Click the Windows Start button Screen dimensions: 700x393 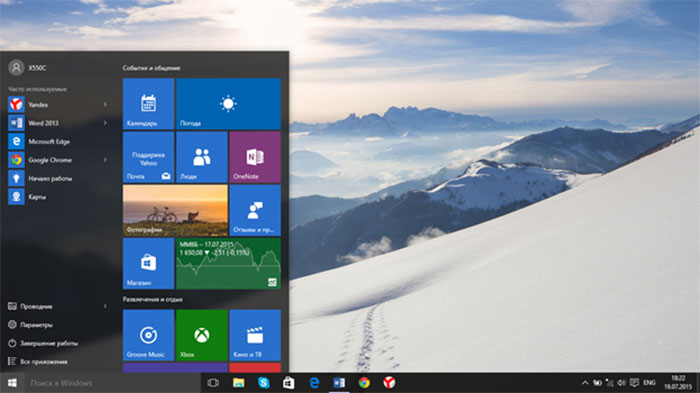pyautogui.click(x=12, y=383)
